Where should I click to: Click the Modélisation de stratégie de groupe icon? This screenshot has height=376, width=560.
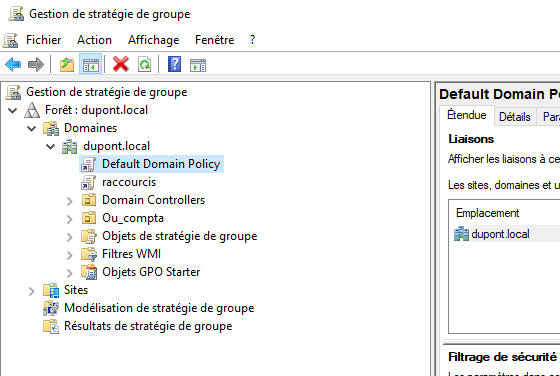click(51, 308)
